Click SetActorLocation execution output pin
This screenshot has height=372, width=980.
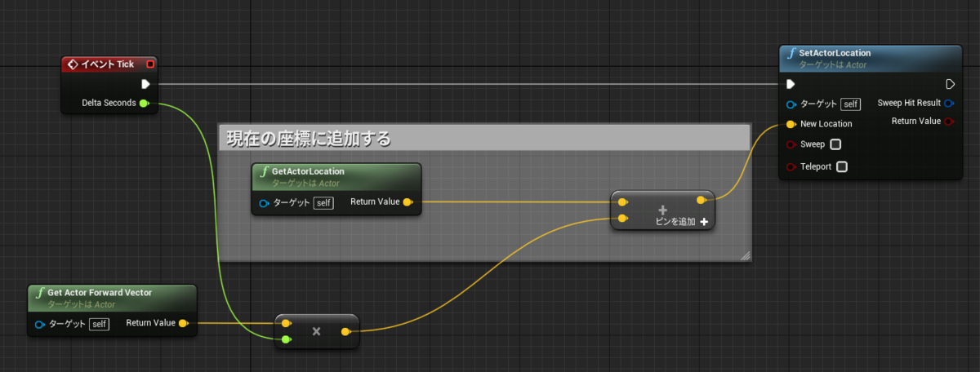pyautogui.click(x=950, y=84)
